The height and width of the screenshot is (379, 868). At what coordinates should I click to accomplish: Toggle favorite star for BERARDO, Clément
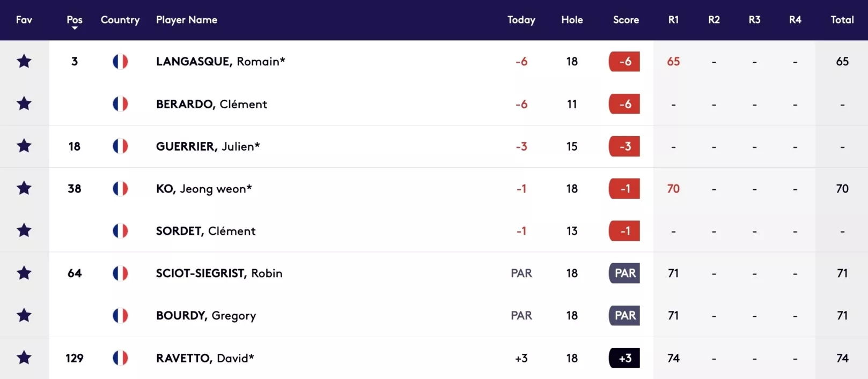[x=24, y=103]
